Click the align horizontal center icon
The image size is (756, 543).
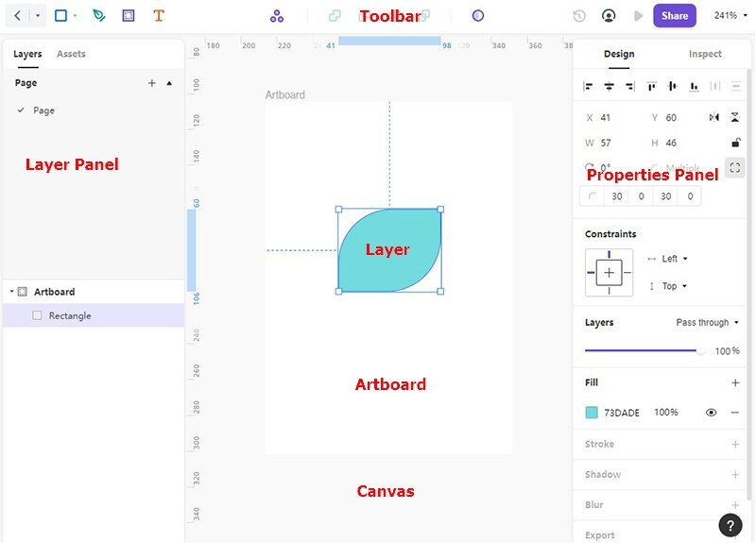pyautogui.click(x=609, y=86)
